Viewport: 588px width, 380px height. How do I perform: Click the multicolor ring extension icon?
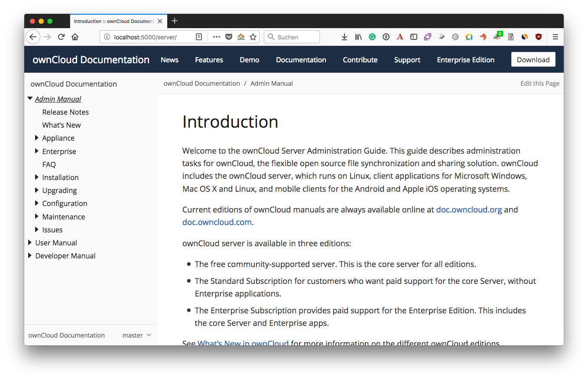tap(469, 37)
